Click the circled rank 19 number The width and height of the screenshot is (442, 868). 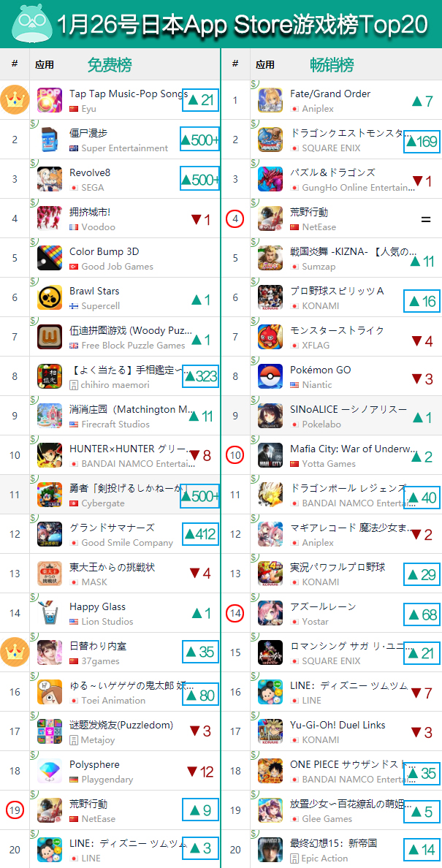15,810
